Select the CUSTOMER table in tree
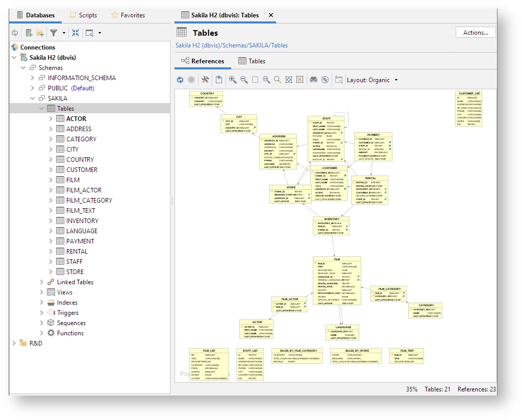522x420 pixels. click(82, 170)
